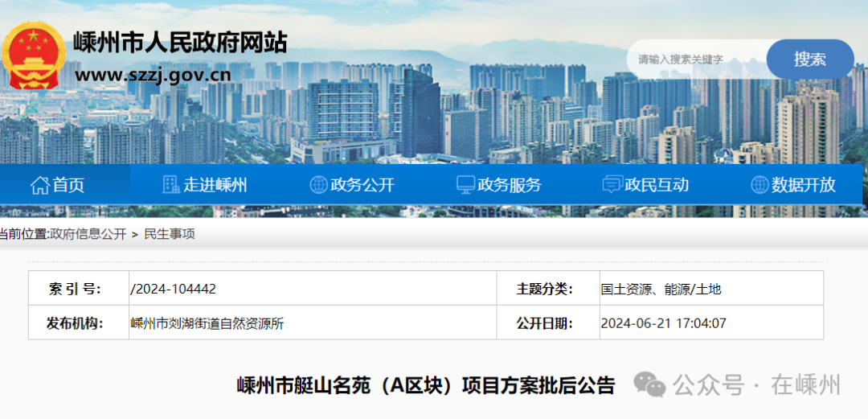Open the 政务公开 navigation menu

(362, 185)
